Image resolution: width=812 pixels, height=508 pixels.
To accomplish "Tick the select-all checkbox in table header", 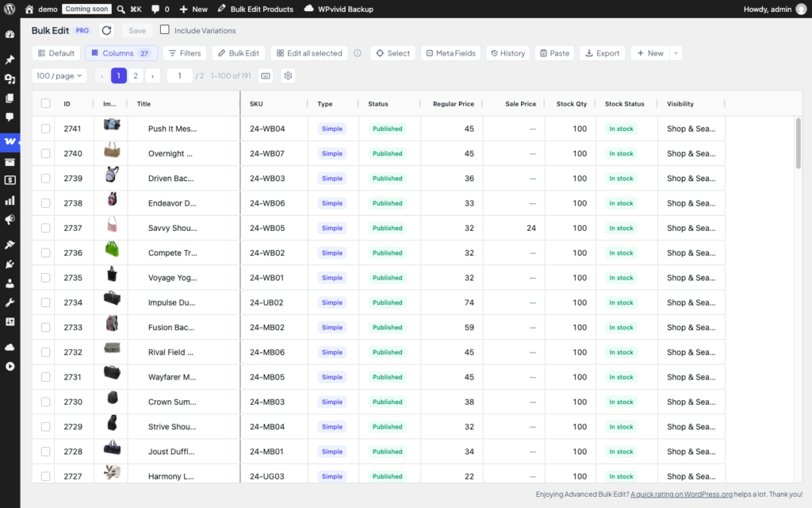I will point(45,103).
